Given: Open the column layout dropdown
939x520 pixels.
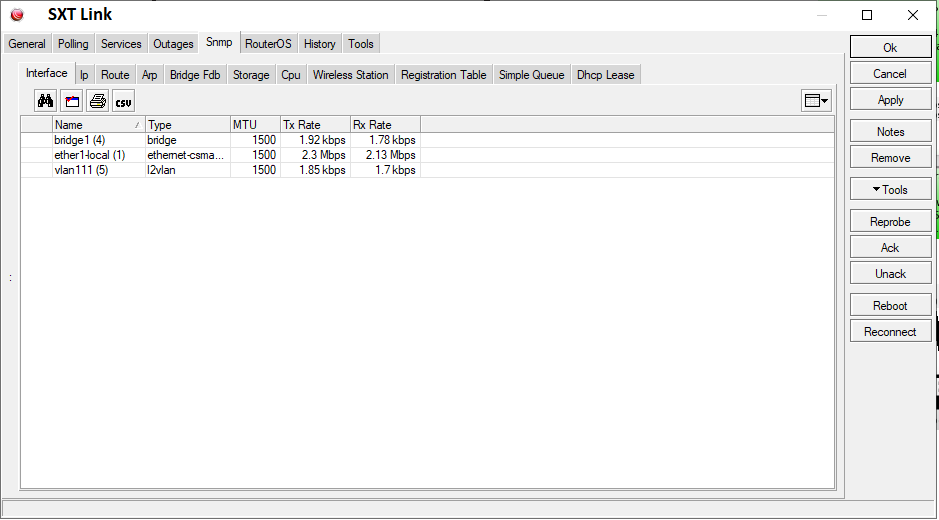Looking at the screenshot, I should (816, 101).
